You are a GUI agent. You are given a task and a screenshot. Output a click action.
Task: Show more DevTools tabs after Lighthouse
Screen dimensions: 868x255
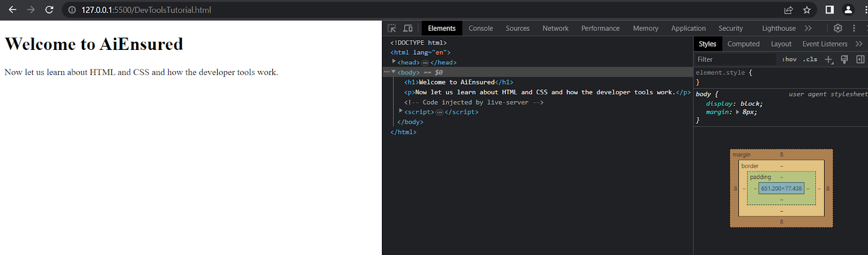pyautogui.click(x=808, y=28)
